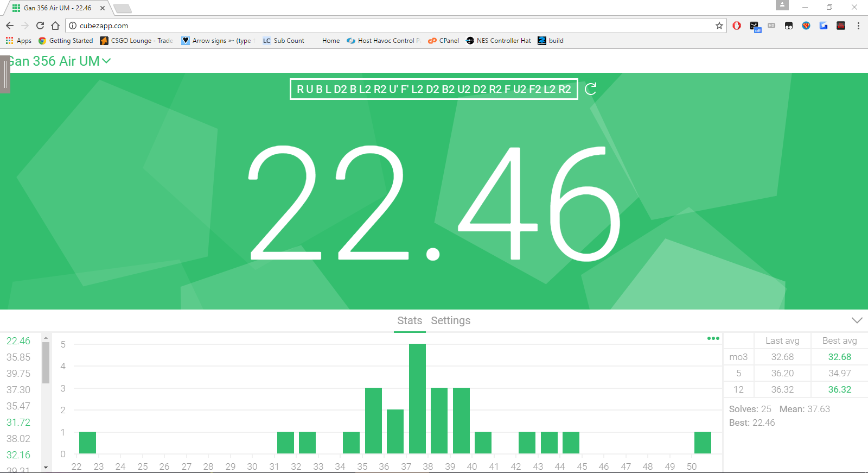Open the Sub Count bookmark
Viewport: 868px width, 473px height.
tap(284, 41)
